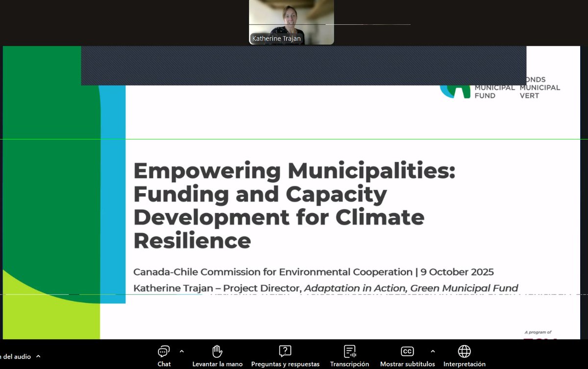588x369 pixels.
Task: Open the Chat panel
Action: (x=164, y=355)
